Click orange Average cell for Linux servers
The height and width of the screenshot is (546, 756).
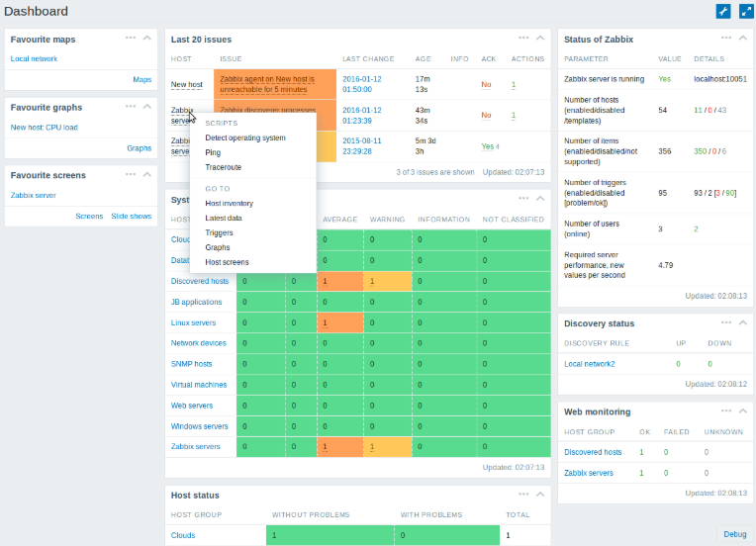tap(336, 322)
